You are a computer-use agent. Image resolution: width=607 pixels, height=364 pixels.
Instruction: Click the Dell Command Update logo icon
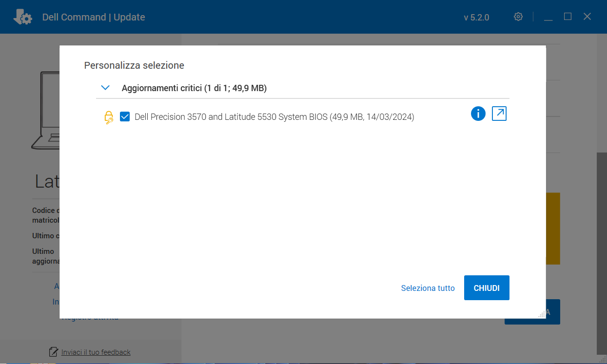click(22, 17)
